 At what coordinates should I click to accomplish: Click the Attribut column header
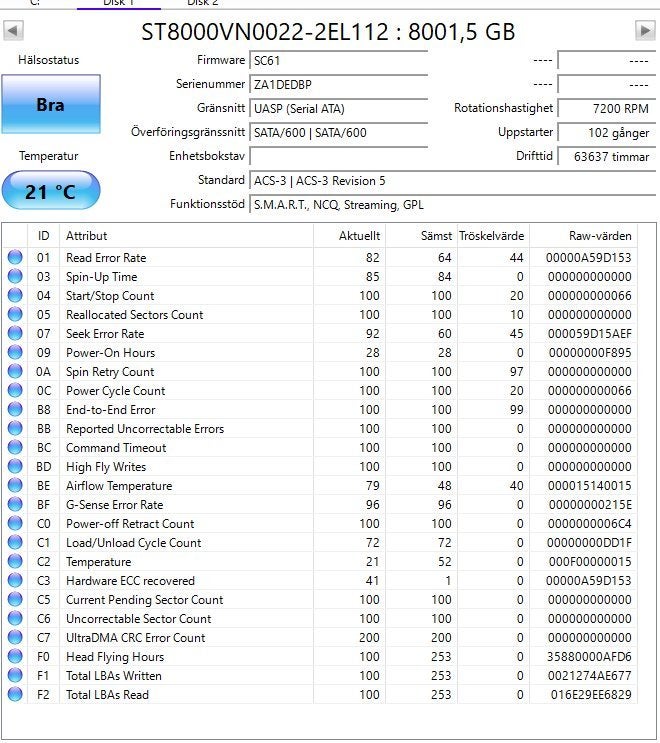coord(186,236)
